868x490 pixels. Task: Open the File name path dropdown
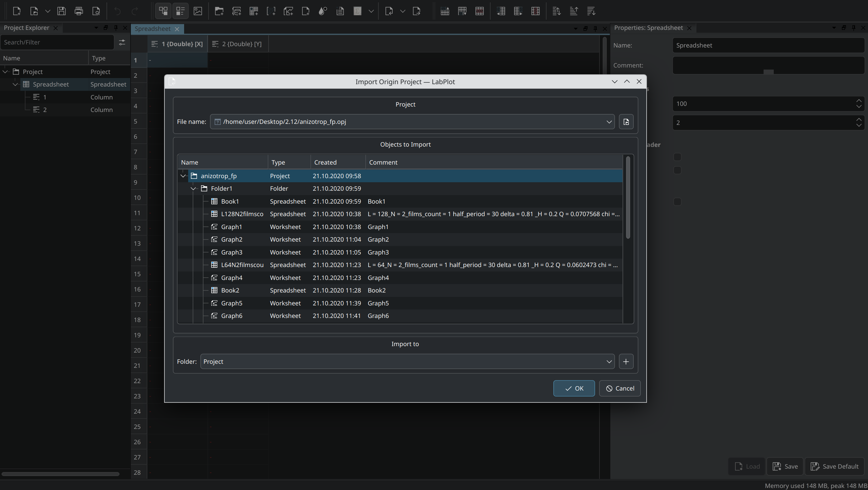click(x=609, y=122)
